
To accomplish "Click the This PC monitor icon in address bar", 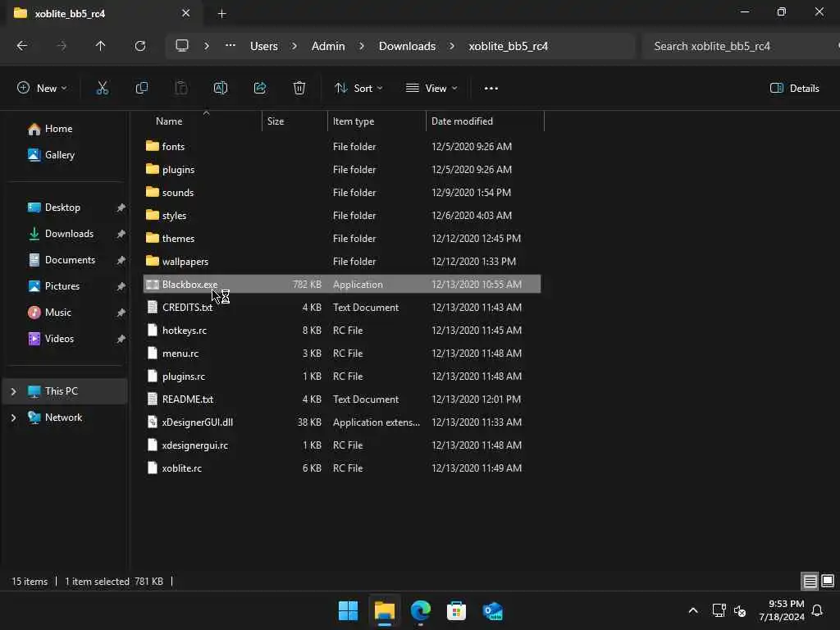I will click(182, 46).
